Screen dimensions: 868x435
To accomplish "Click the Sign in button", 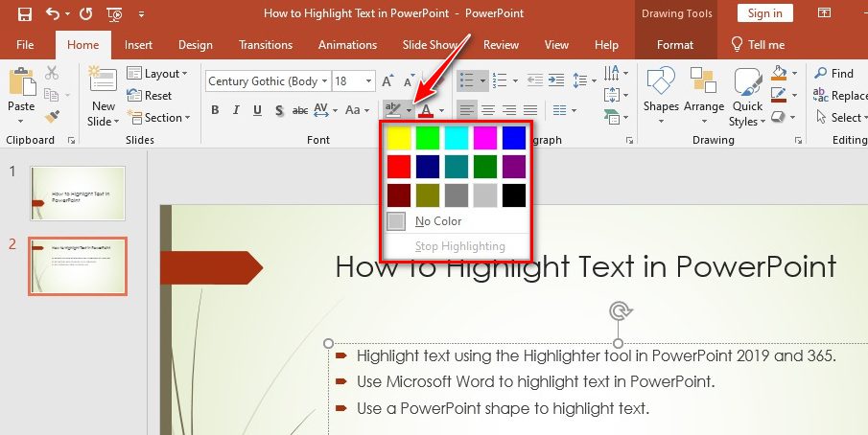I will [x=764, y=13].
